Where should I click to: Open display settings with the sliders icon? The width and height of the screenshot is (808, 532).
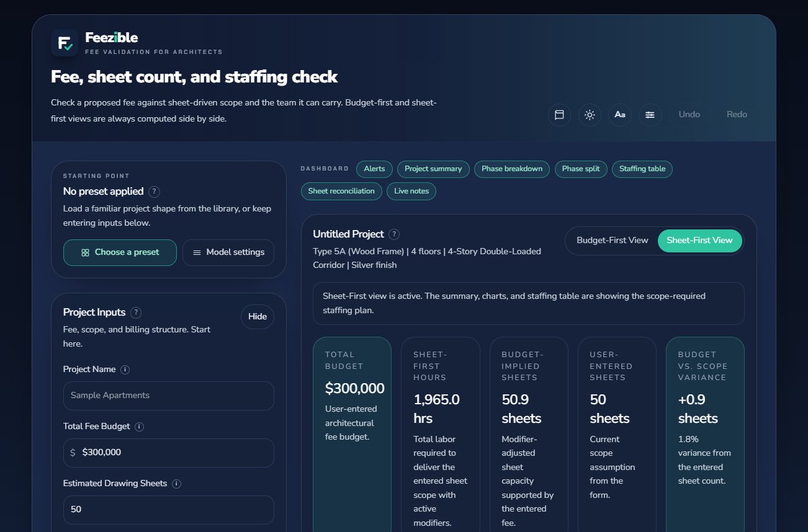click(x=650, y=115)
